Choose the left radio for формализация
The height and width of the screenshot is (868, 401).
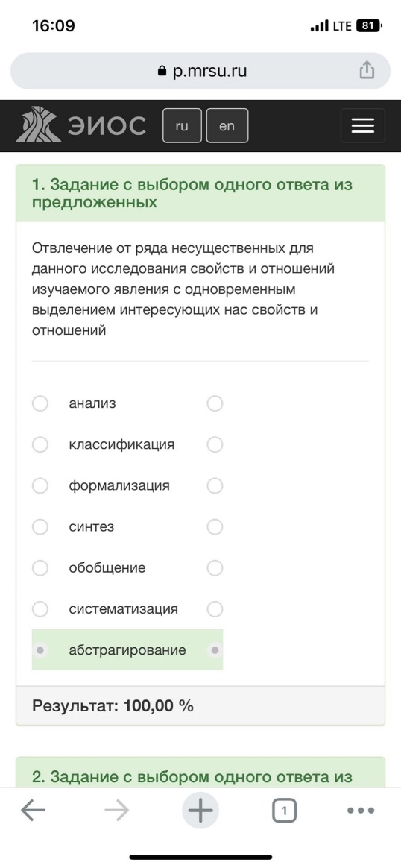40,486
